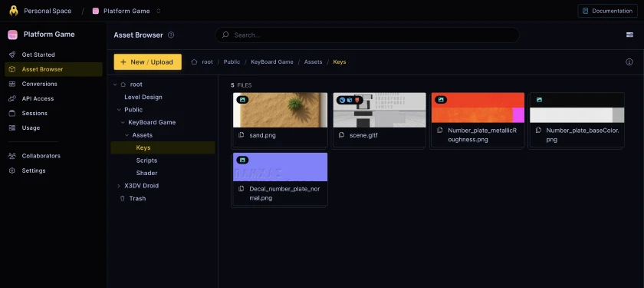The height and width of the screenshot is (288, 644).
Task: Open the Decal_number_plate_normal.png thumbnail
Action: [x=280, y=167]
